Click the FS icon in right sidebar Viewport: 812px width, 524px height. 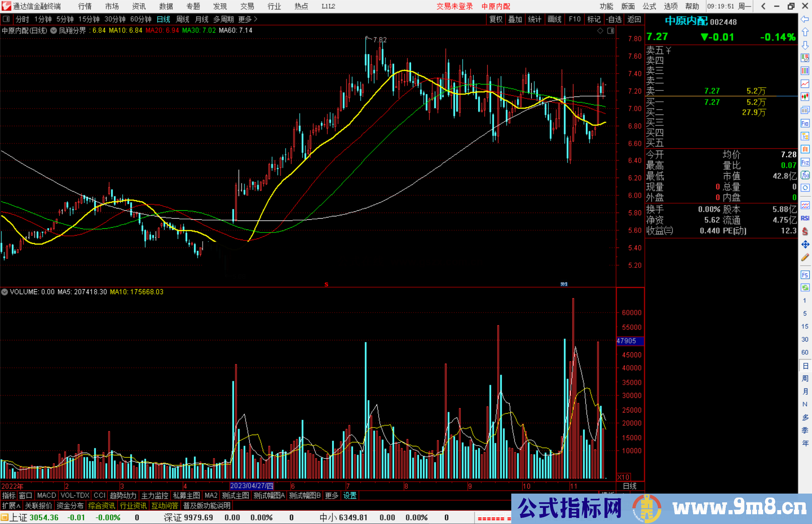pos(805,275)
